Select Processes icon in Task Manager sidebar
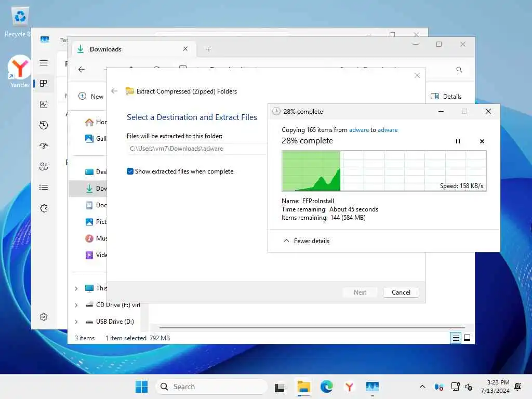Screen dimensions: 532x399 tap(44, 84)
